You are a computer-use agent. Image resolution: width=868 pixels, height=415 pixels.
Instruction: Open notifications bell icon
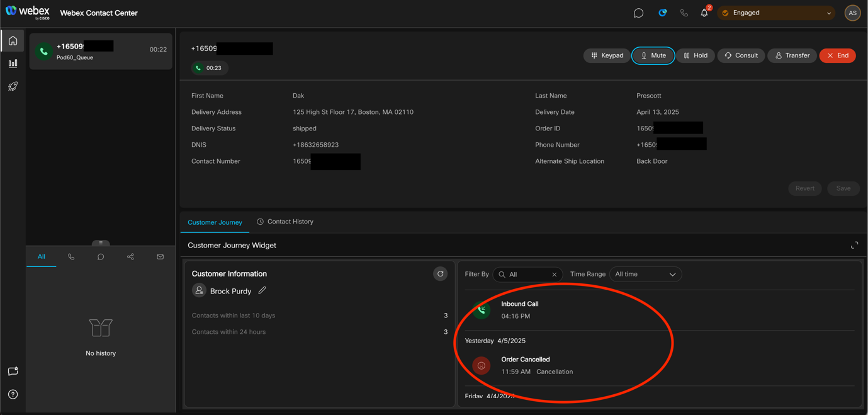pyautogui.click(x=704, y=13)
